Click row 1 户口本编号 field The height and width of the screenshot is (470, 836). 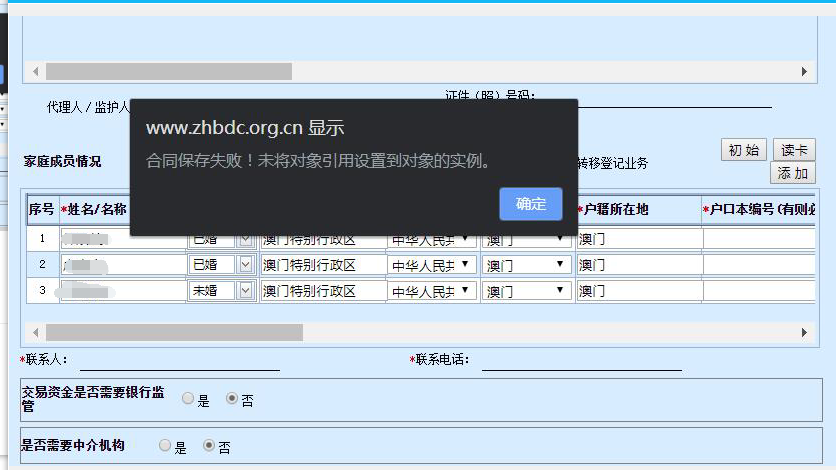760,239
